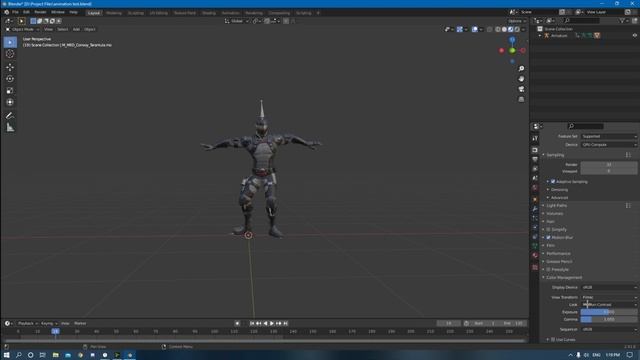The width and height of the screenshot is (640, 360).
Task: Switch to rendered viewport shading
Action: click(x=517, y=29)
